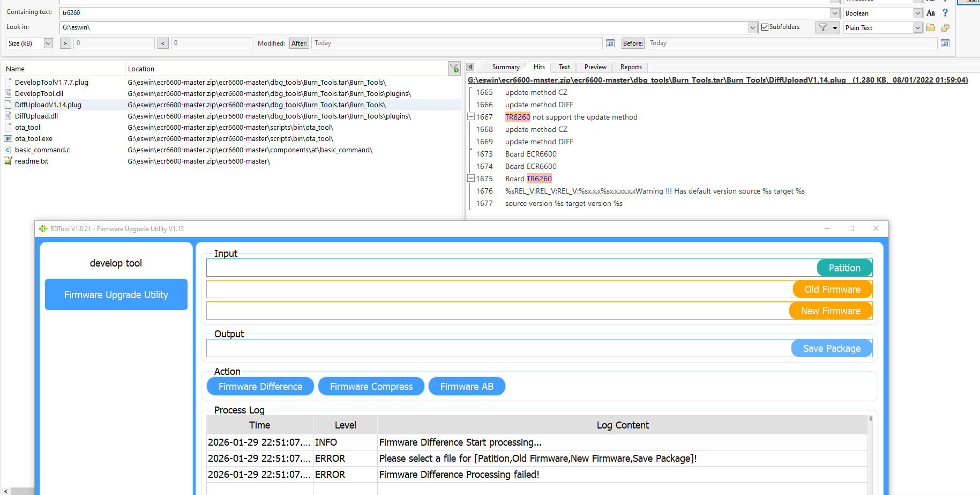Viewport: 980px width, 495px height.
Task: Toggle the Subfolders checkbox
Action: (x=765, y=27)
